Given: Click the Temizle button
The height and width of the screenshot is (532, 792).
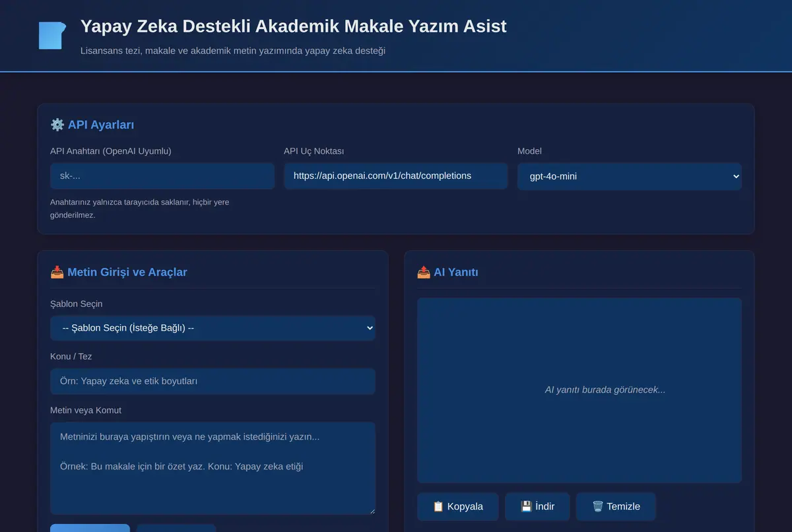Looking at the screenshot, I should click(616, 506).
